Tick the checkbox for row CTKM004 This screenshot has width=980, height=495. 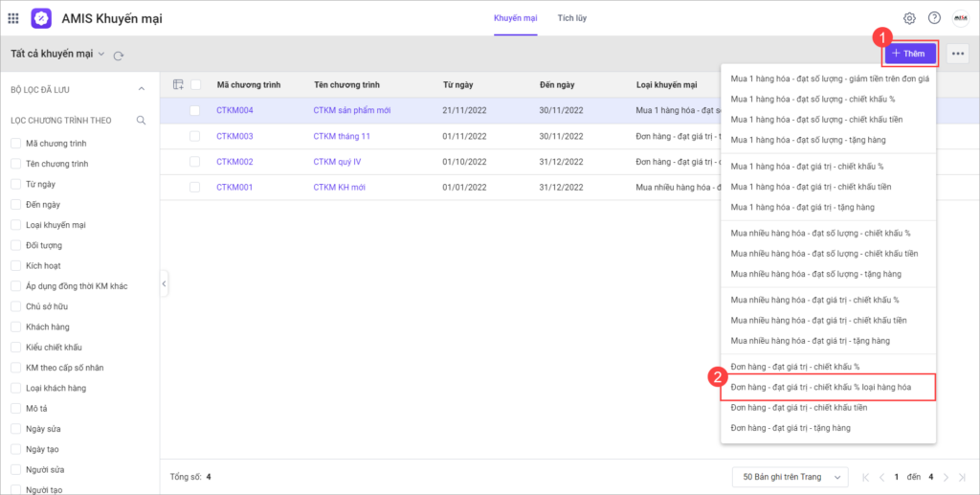[x=195, y=111]
